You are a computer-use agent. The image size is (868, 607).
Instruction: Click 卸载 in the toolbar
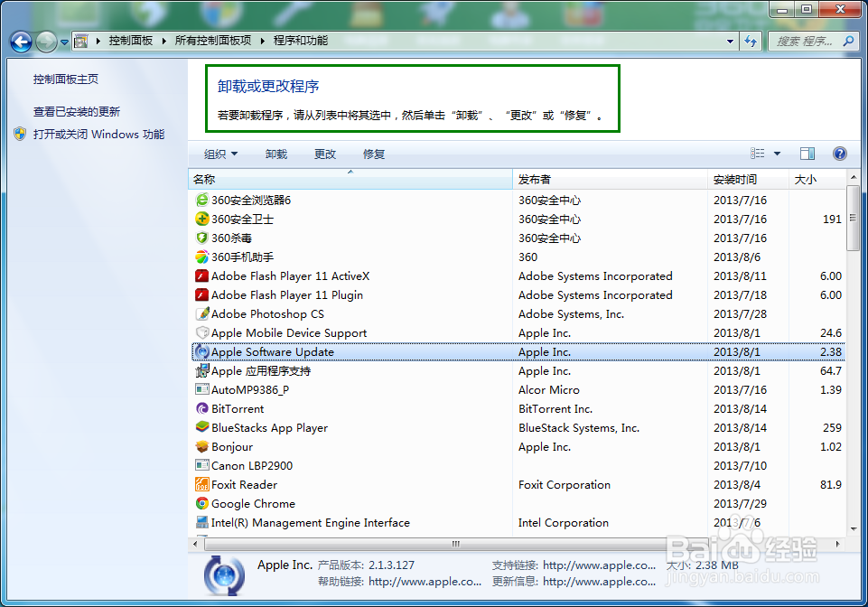tap(276, 154)
